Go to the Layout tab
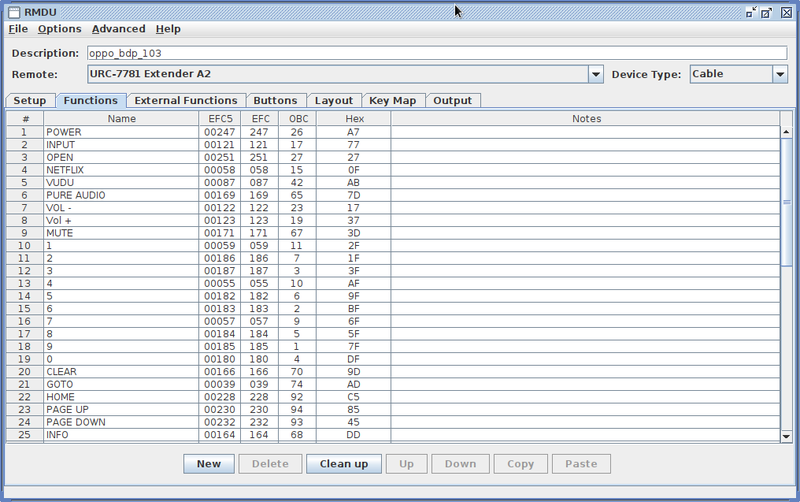Image resolution: width=800 pixels, height=502 pixels. click(334, 101)
